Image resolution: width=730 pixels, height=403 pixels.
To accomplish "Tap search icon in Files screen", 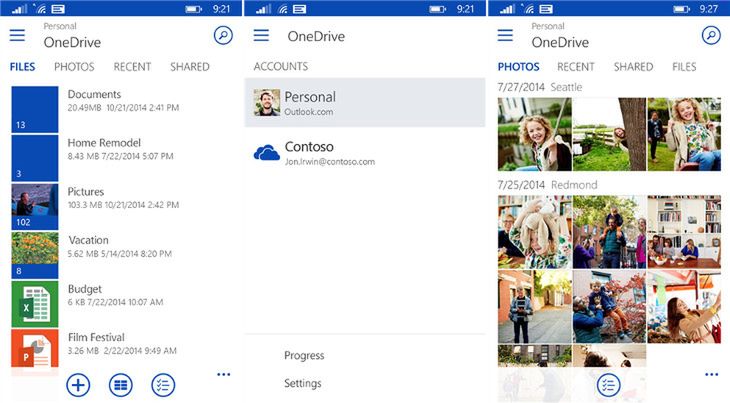I will click(x=223, y=35).
